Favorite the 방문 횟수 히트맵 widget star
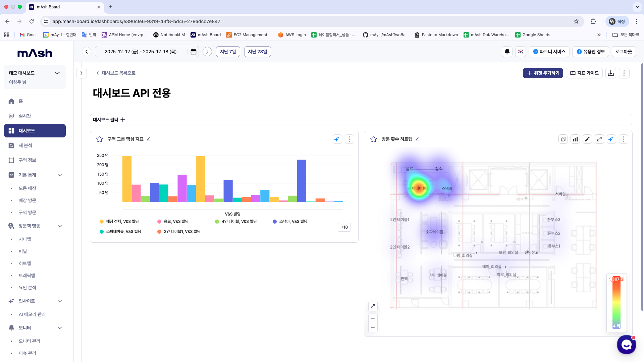Image resolution: width=644 pixels, height=362 pixels. tap(373, 139)
